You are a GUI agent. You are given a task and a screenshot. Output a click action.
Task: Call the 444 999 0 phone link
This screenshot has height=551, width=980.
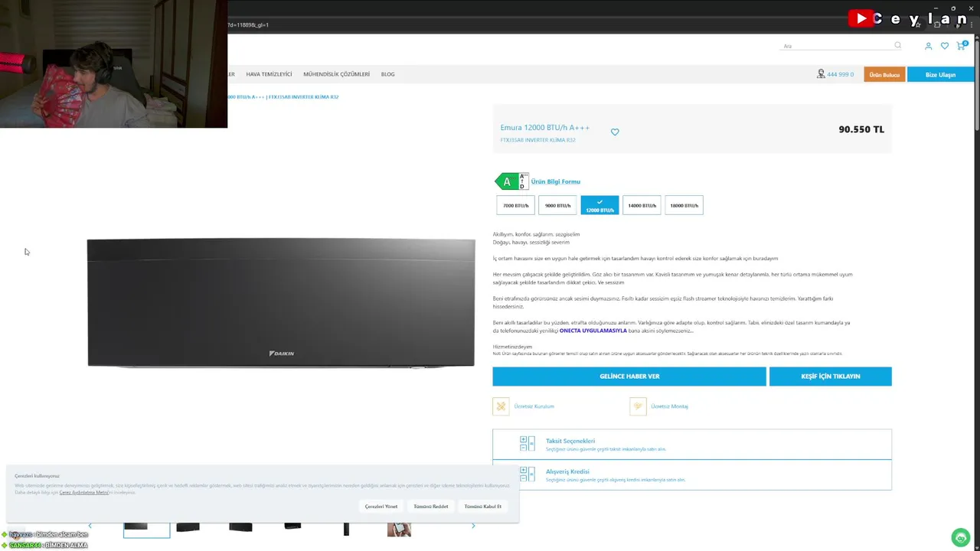[x=840, y=74]
